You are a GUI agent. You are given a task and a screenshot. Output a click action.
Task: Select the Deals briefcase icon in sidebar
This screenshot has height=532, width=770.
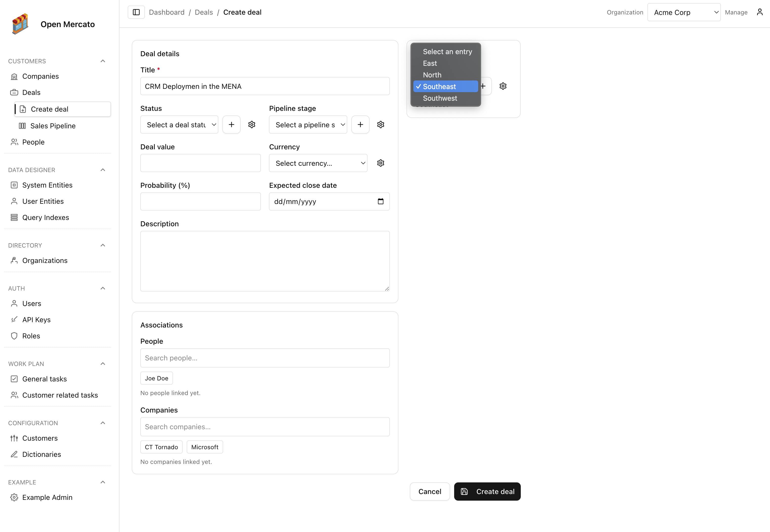pos(14,92)
